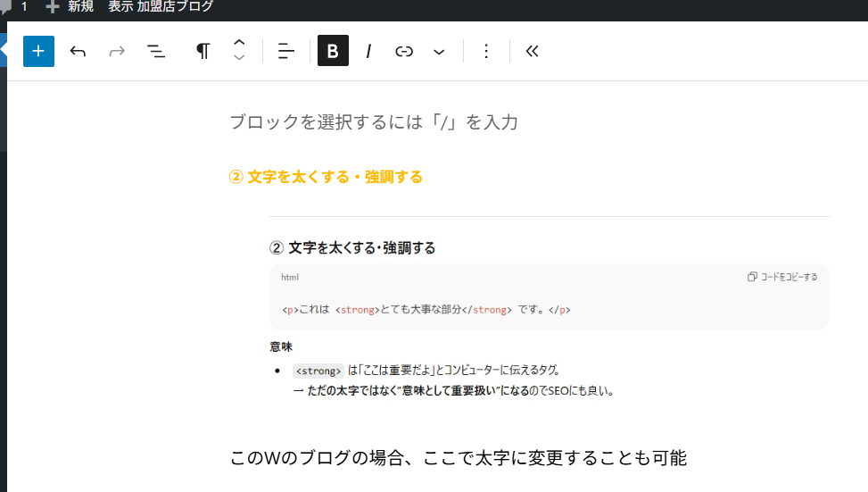The height and width of the screenshot is (492, 868).
Task: Click the paragraph starting with このWのブログの場合
Action: point(458,458)
